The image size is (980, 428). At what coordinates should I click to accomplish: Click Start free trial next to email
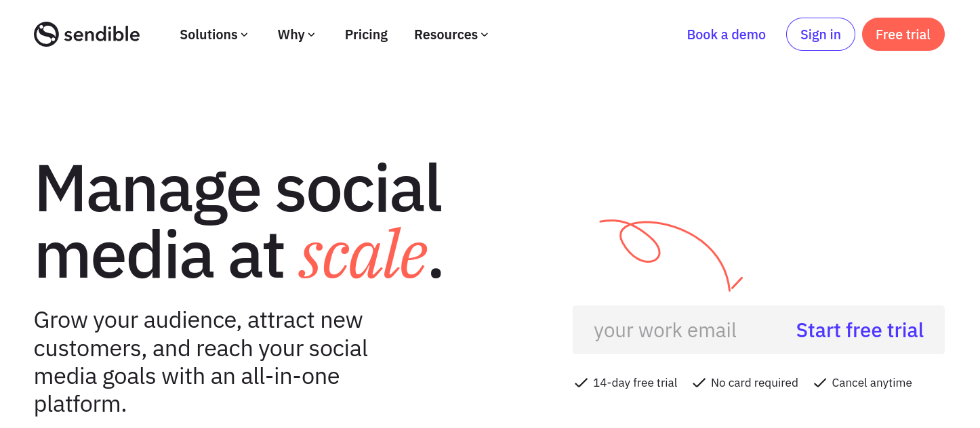pyautogui.click(x=859, y=330)
